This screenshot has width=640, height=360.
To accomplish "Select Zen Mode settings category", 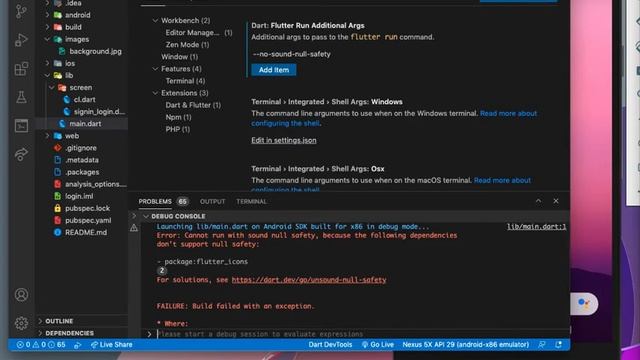I will point(187,45).
